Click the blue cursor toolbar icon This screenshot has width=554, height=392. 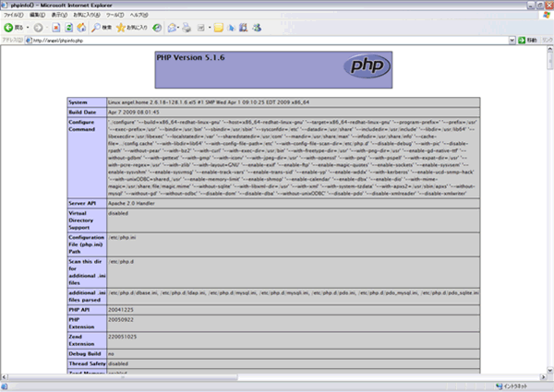coord(232,28)
